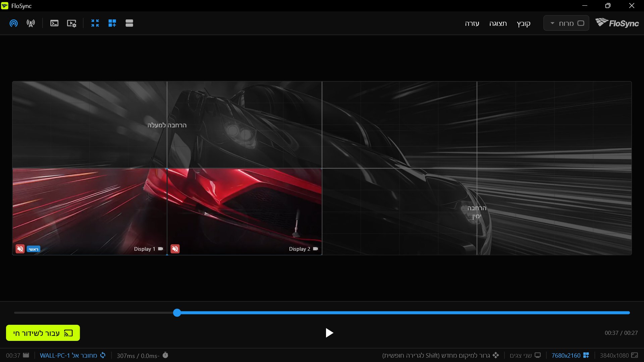Screen dimensions: 644x362
Task: Unmute Display 1 via the red mute icon
Action: click(20, 249)
